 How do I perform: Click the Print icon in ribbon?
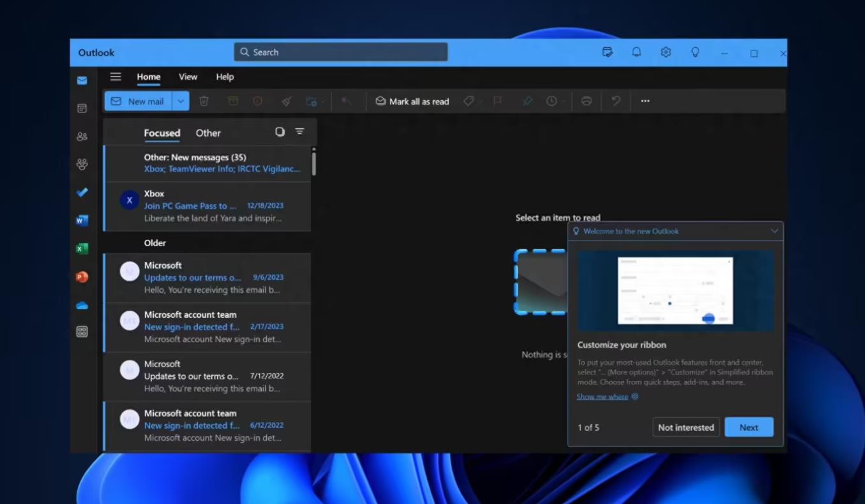tap(587, 101)
